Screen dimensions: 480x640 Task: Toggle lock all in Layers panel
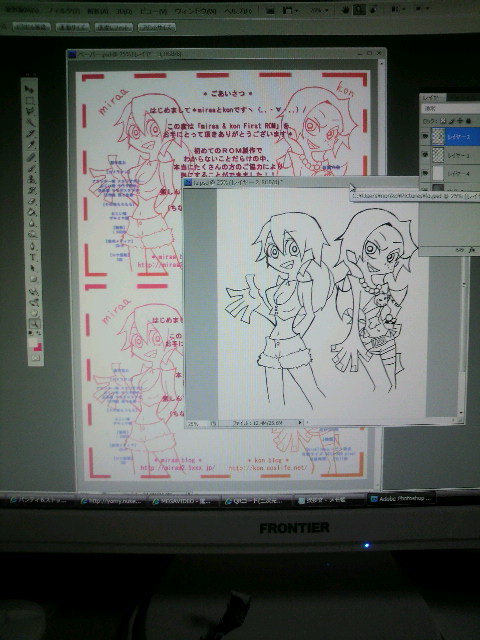[x=468, y=121]
